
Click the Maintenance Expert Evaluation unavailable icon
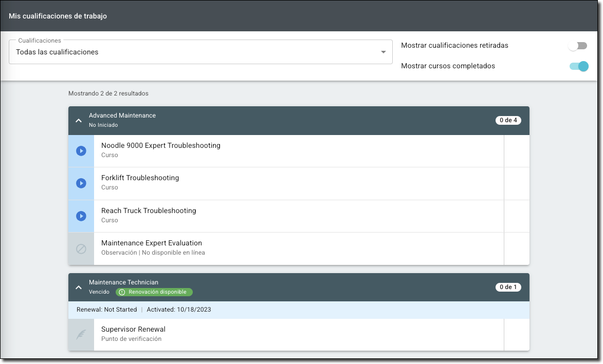(x=81, y=249)
